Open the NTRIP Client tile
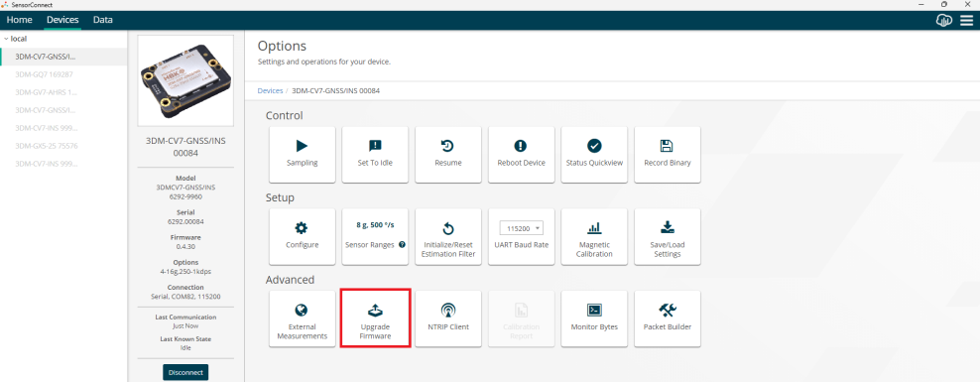The height and width of the screenshot is (382, 980). click(x=448, y=318)
